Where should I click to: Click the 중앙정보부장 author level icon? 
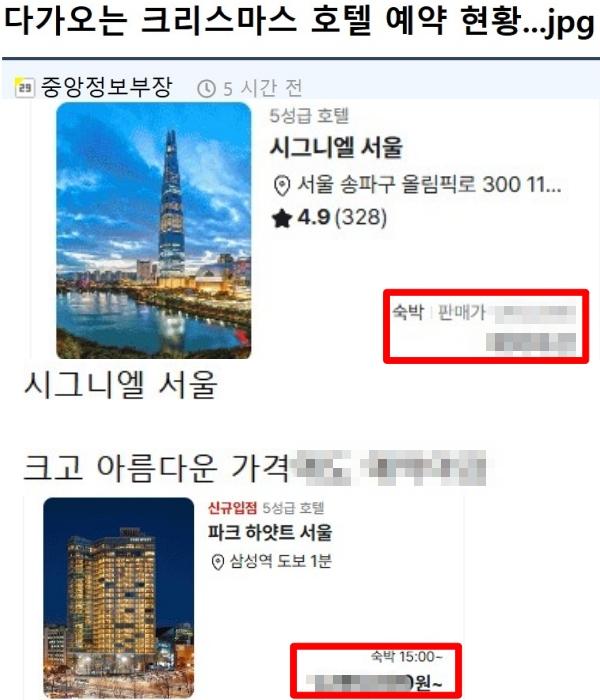(24, 88)
